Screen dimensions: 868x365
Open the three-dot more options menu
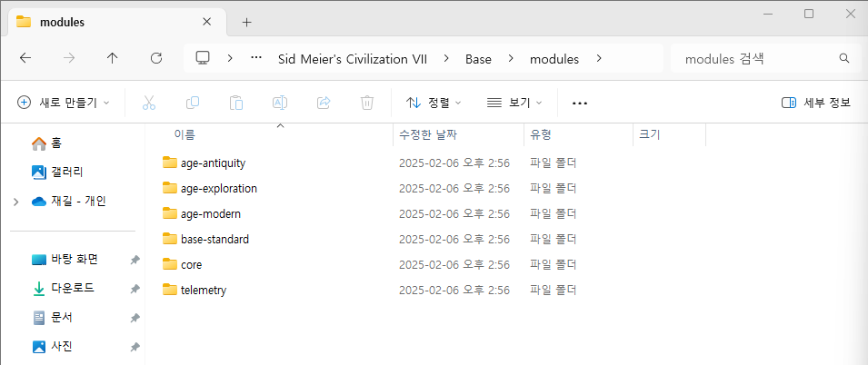coord(580,103)
